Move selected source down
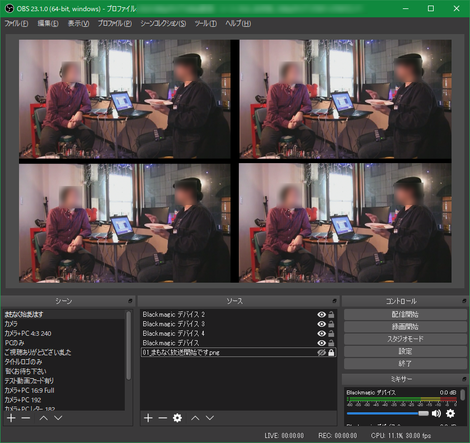Viewport: 470px width, 443px height. pos(210,418)
